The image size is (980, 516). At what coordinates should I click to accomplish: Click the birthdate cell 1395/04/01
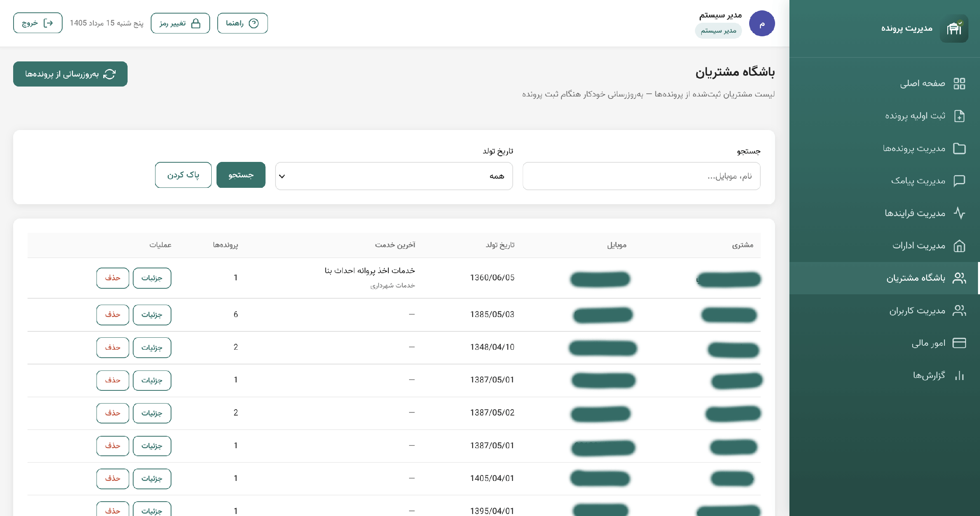coord(492,511)
